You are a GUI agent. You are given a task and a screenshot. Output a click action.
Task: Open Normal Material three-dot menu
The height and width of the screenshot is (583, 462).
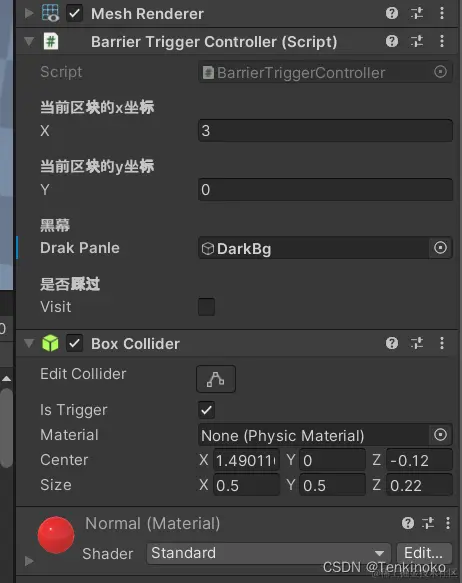point(448,523)
